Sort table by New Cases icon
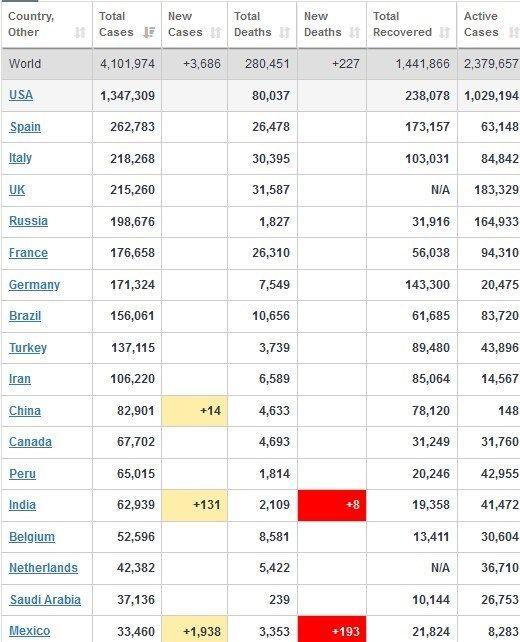This screenshot has width=520, height=642. click(x=216, y=32)
